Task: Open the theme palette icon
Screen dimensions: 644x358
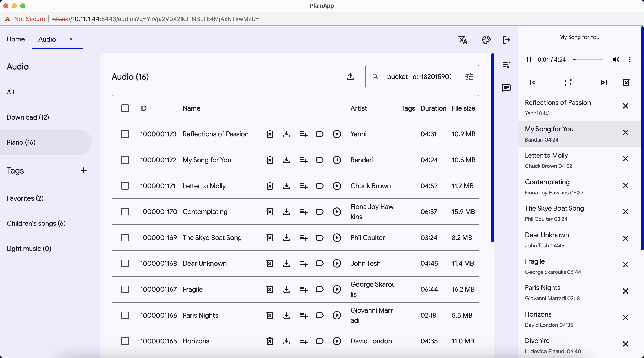Action: (486, 40)
